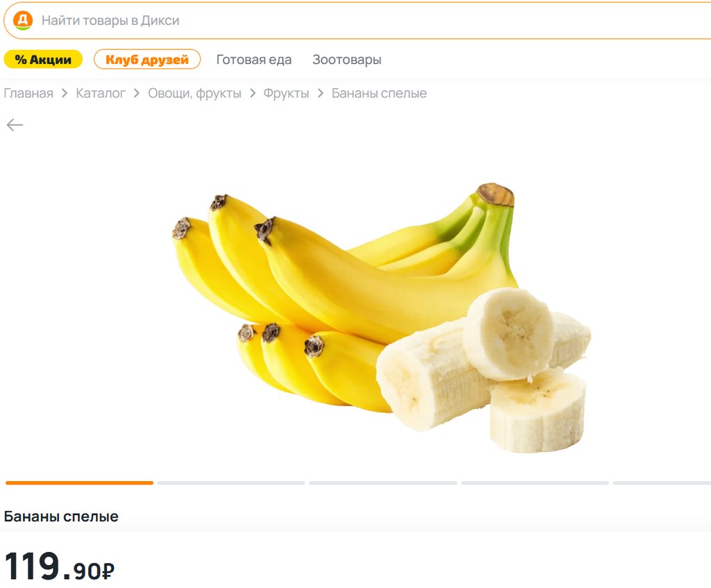
Task: Click the Dixy logo icon in search bar
Action: tap(23, 20)
